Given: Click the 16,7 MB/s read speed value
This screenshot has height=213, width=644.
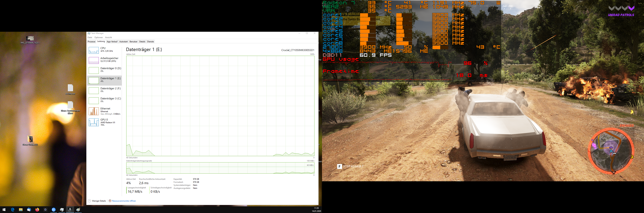Looking at the screenshot, I should 135,192.
